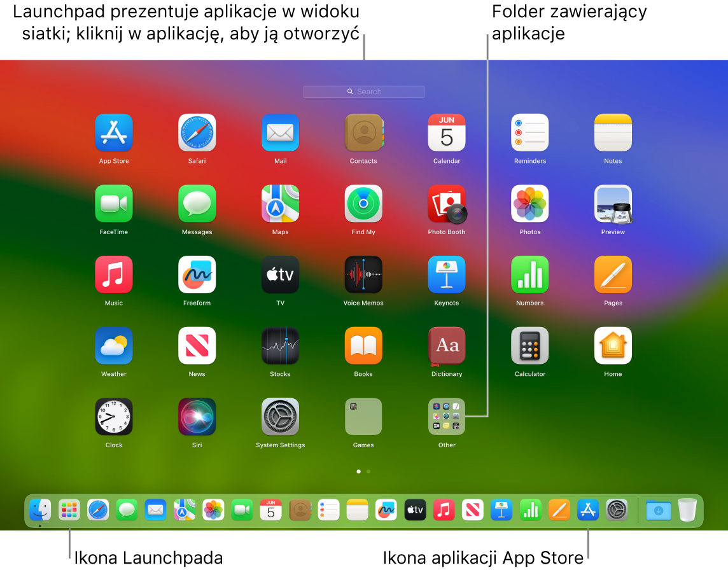Image resolution: width=728 pixels, height=570 pixels.
Task: Open System Settings from the Dock
Action: point(617,510)
